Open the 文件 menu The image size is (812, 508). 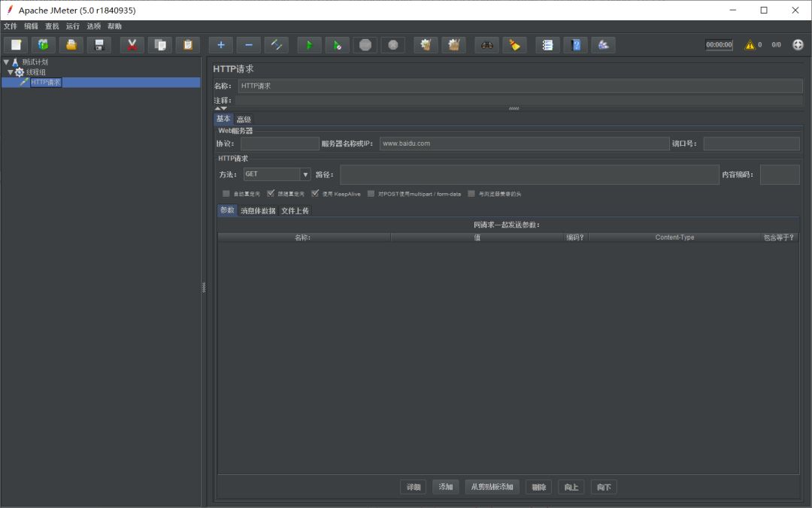pos(11,26)
